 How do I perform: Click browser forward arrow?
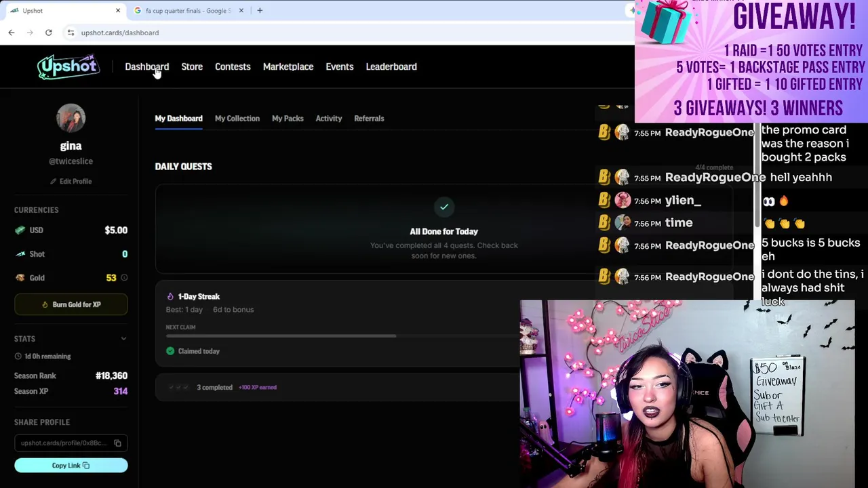(31, 33)
